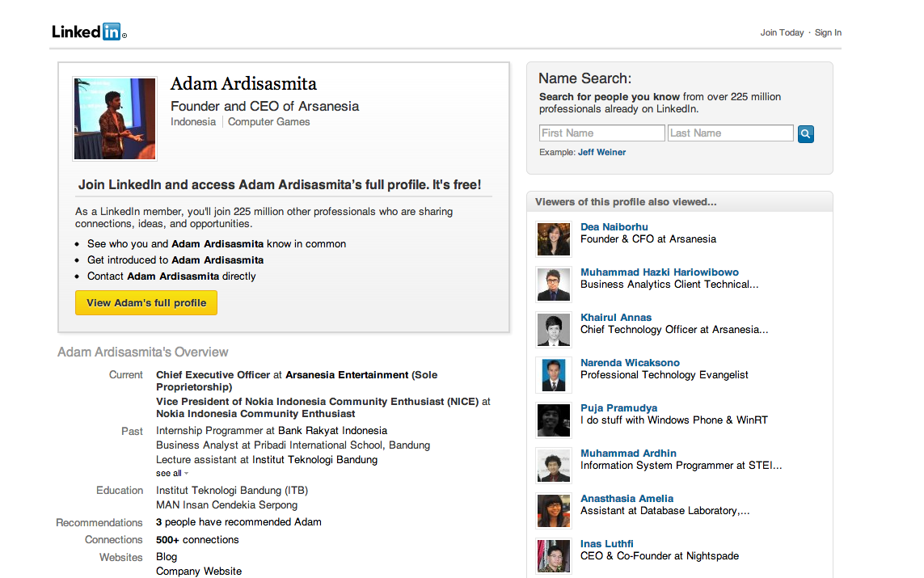
Task: Open Muhammad Ardhin's profile name link
Action: click(x=628, y=454)
